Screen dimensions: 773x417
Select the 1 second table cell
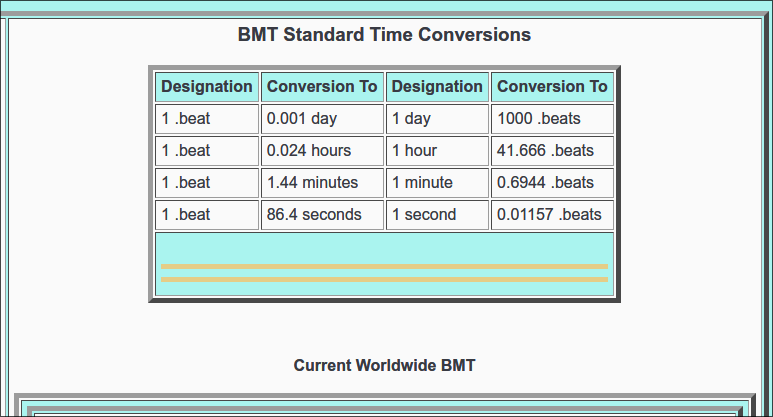(x=437, y=215)
